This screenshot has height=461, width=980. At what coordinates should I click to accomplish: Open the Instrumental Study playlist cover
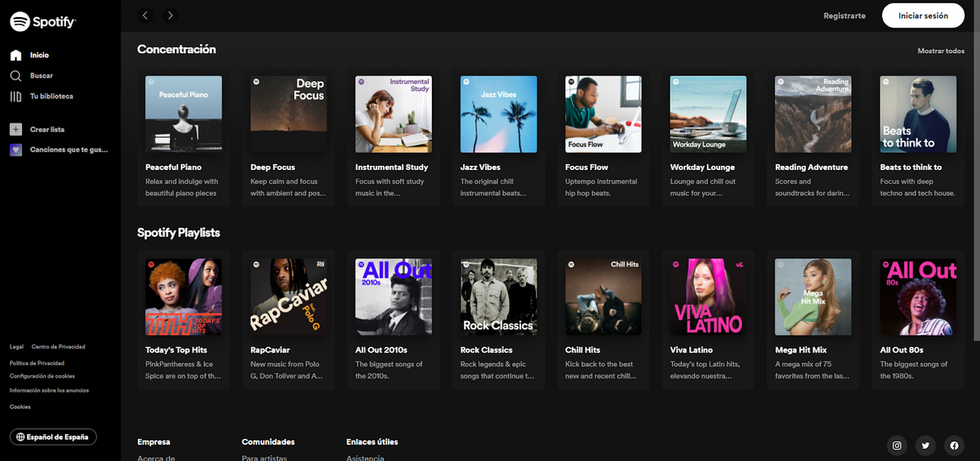pyautogui.click(x=394, y=114)
